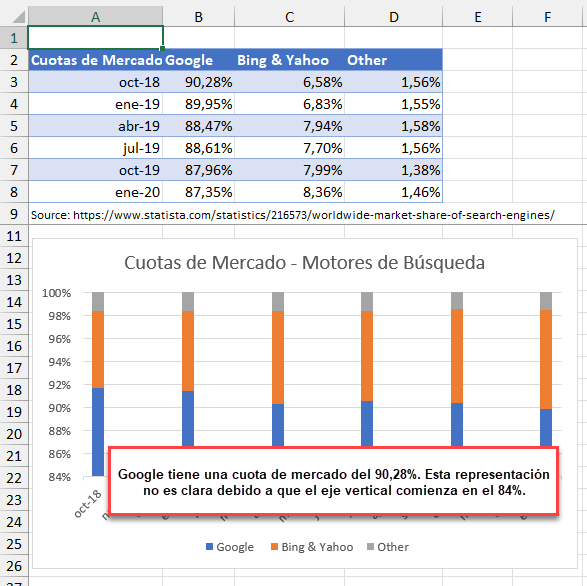Select the cell with value 90,28%
This screenshot has width=587, height=586.
[x=198, y=82]
